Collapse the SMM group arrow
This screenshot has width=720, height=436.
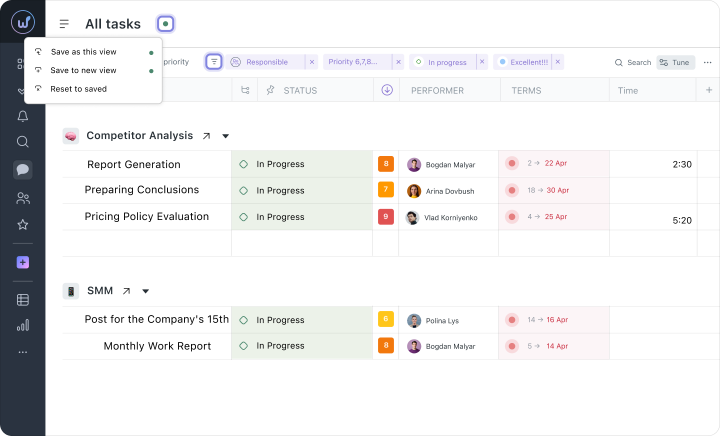pyautogui.click(x=146, y=291)
